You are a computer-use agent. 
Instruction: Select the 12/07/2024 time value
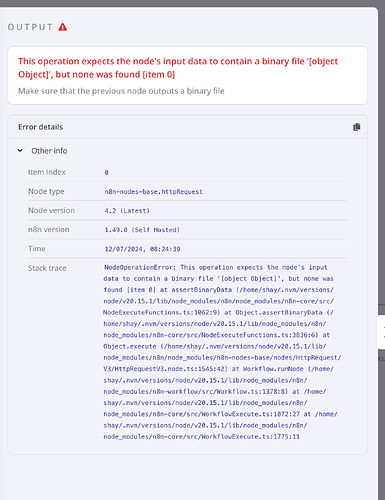click(142, 249)
